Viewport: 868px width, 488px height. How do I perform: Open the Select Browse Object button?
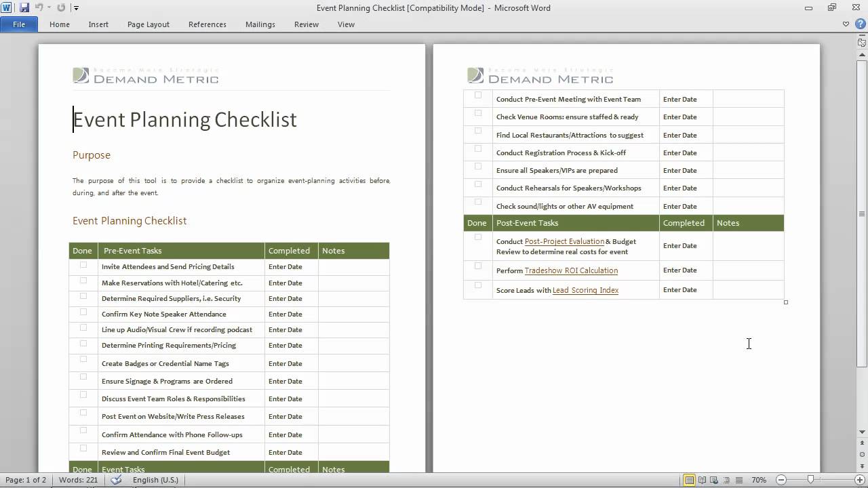862,454
